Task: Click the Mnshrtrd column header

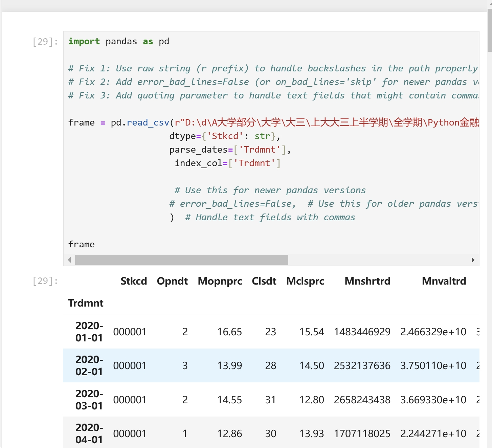Action: 367,281
